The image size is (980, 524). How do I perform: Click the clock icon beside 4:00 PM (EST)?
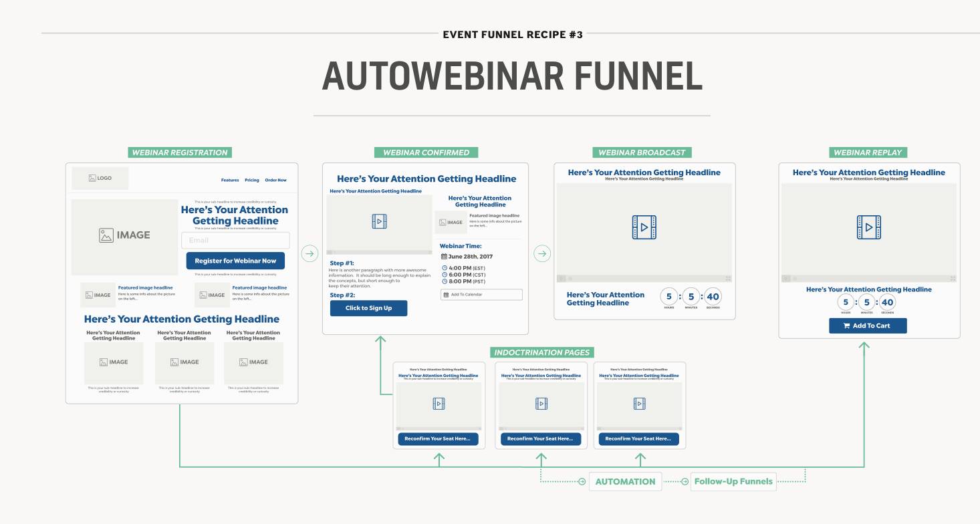[x=445, y=268]
